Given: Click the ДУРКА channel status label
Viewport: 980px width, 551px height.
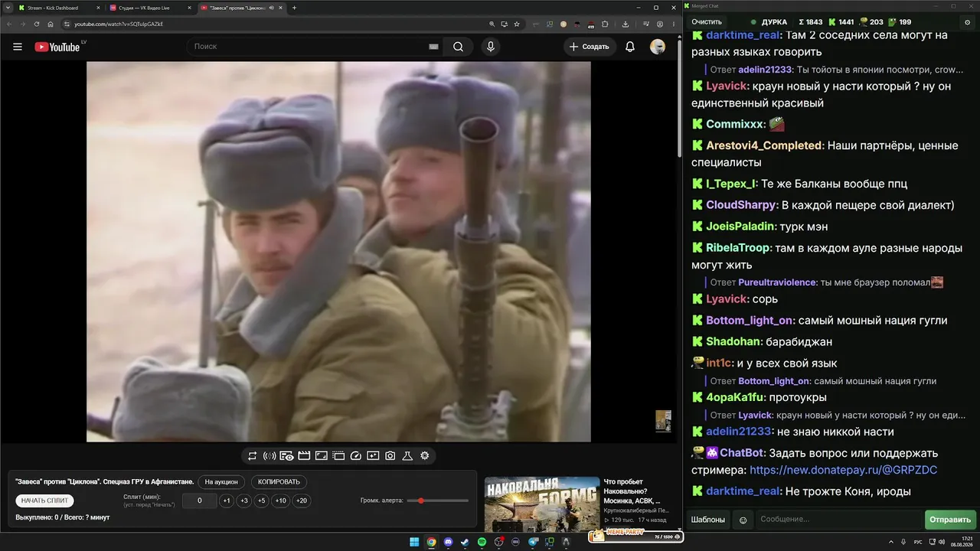Looking at the screenshot, I should click(x=774, y=22).
